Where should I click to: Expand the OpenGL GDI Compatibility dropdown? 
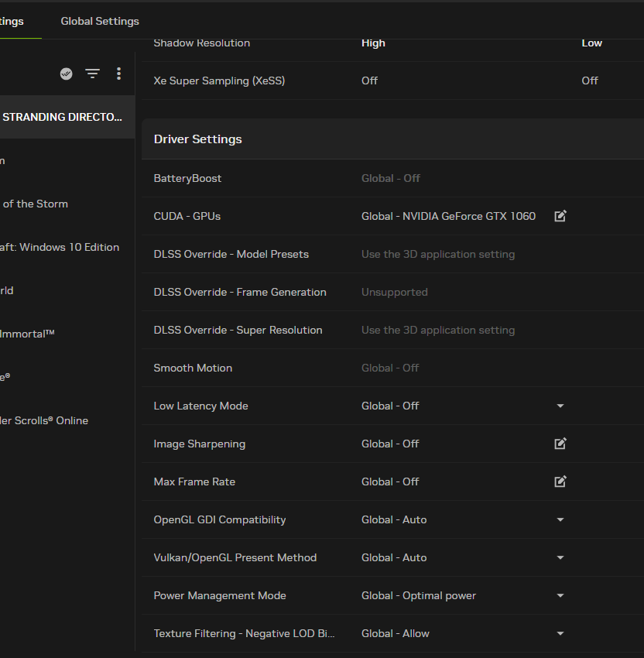(x=560, y=519)
